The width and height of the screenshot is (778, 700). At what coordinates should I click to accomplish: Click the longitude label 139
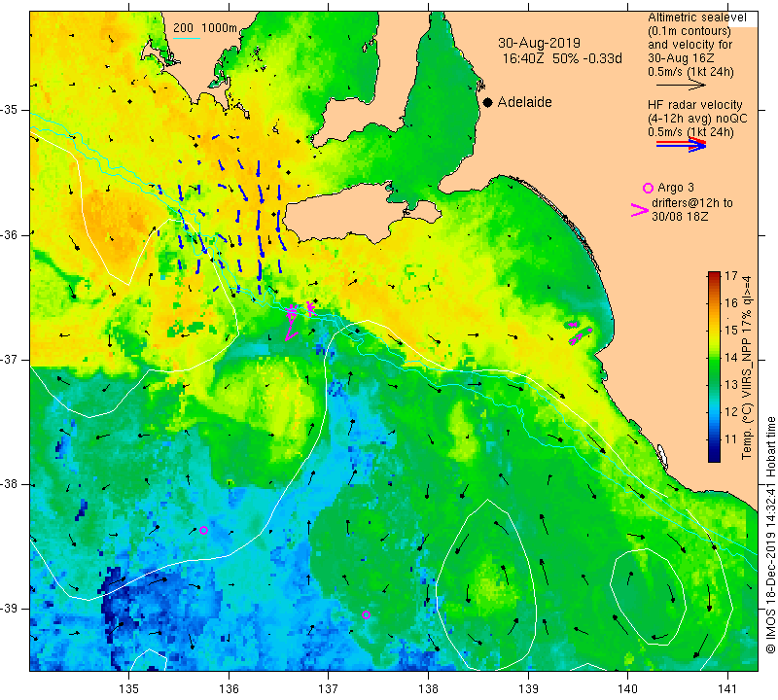click(x=528, y=689)
